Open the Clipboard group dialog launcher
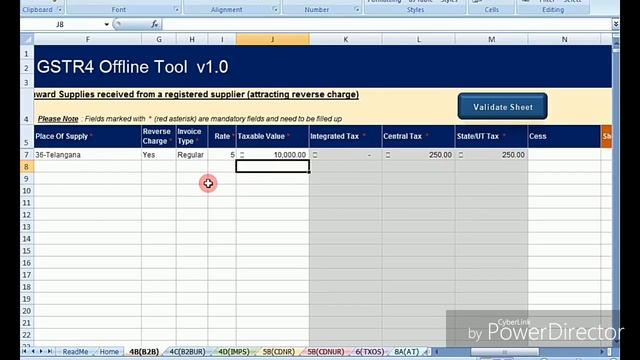640x360 pixels. (x=60, y=10)
